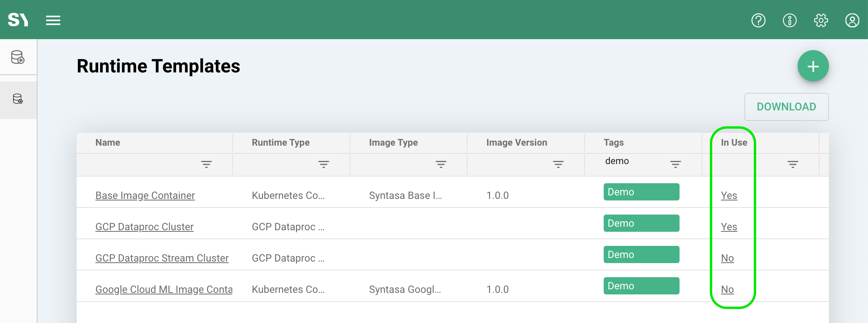Click Yes in the GCP Dataproc Cluster row
The height and width of the screenshot is (323, 868).
tap(729, 227)
